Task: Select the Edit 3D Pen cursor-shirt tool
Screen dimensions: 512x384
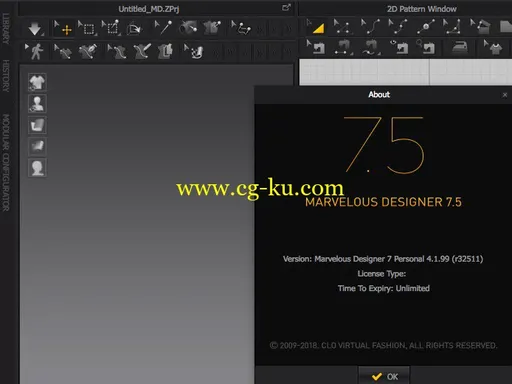Action: 117,52
